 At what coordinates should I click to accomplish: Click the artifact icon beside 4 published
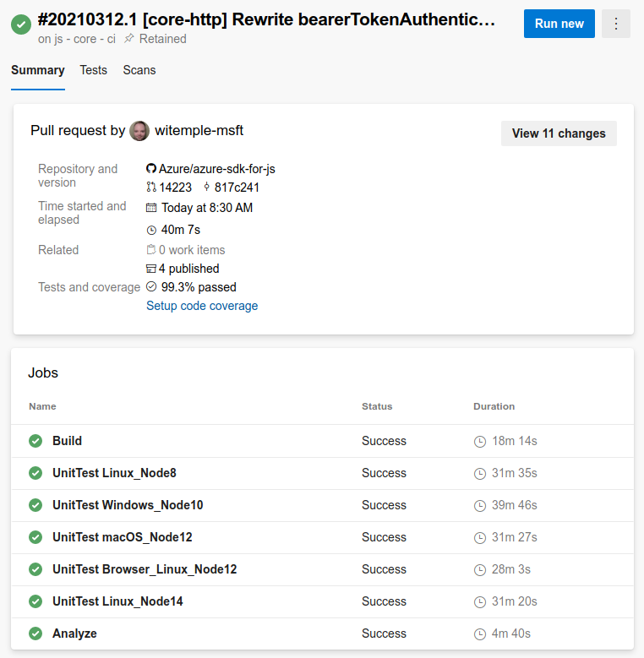coord(150,269)
